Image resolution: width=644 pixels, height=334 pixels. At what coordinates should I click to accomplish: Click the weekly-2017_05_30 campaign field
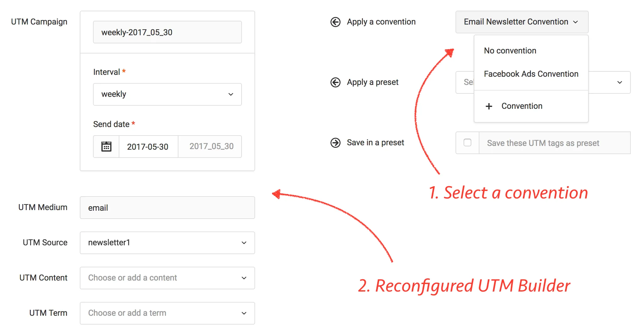167,32
